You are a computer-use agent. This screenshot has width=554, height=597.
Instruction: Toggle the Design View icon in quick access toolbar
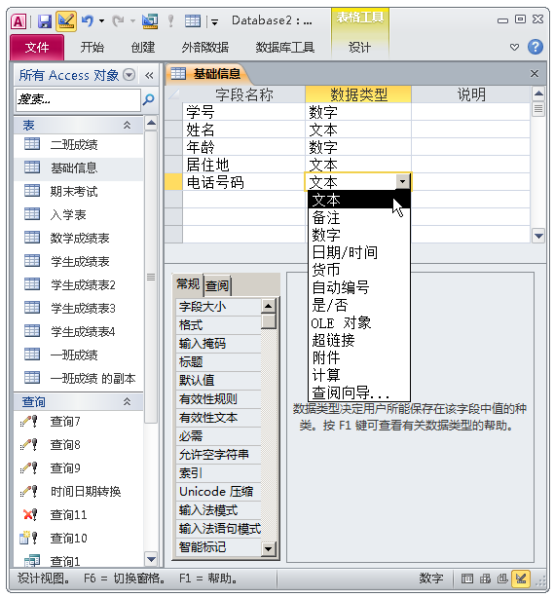66,21
